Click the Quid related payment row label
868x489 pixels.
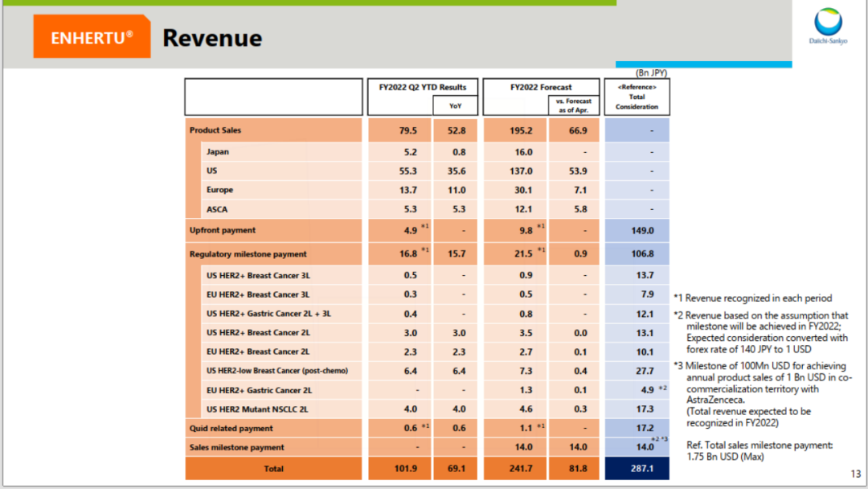(x=231, y=429)
